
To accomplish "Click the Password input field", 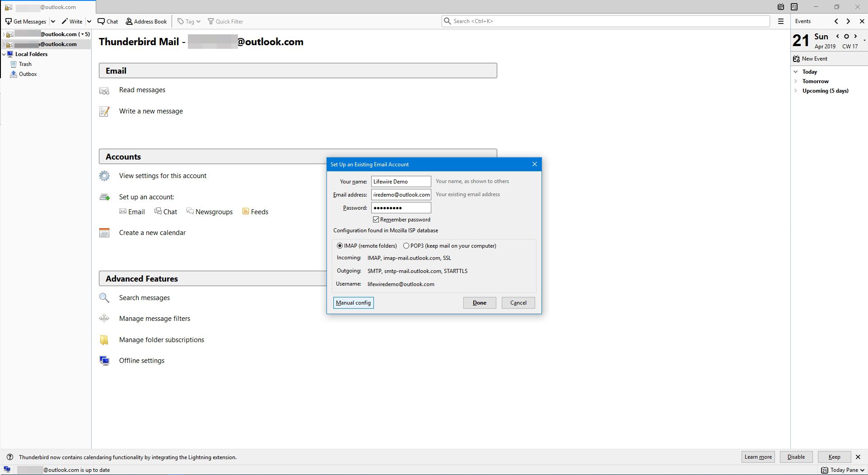I will point(401,208).
